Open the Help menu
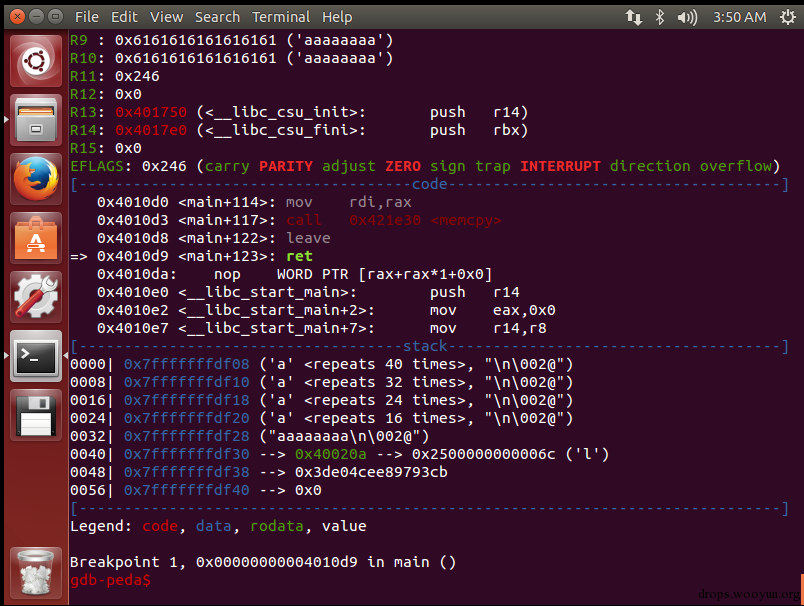 coord(337,17)
